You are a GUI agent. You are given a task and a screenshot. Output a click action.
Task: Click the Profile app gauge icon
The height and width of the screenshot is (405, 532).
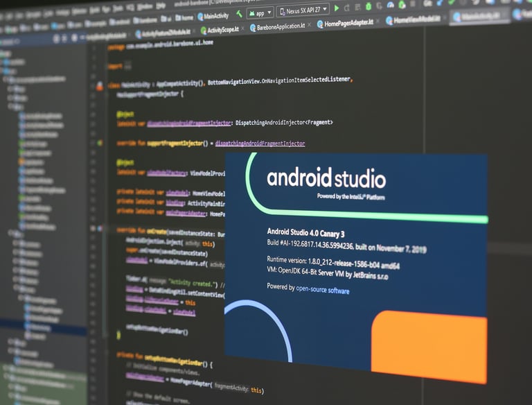[391, 5]
